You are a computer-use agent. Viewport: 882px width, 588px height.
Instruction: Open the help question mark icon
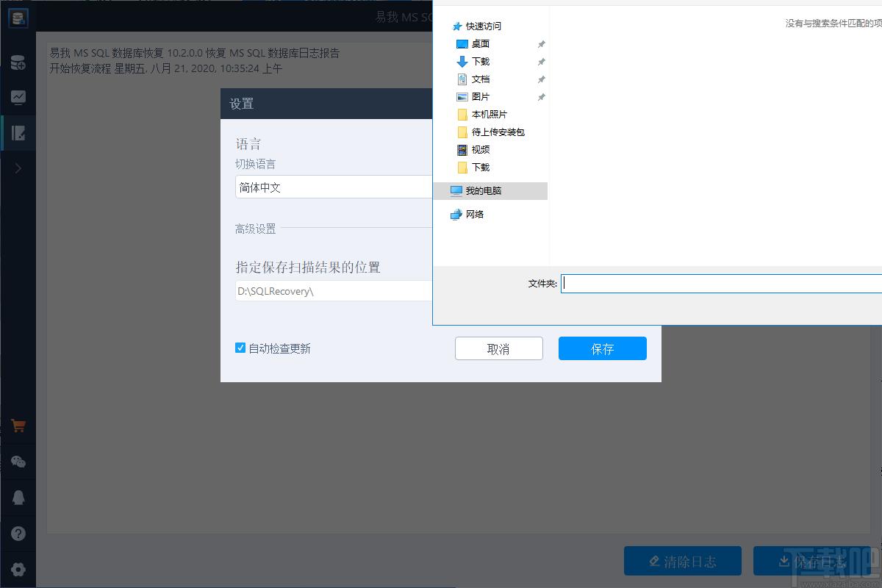coord(18,534)
